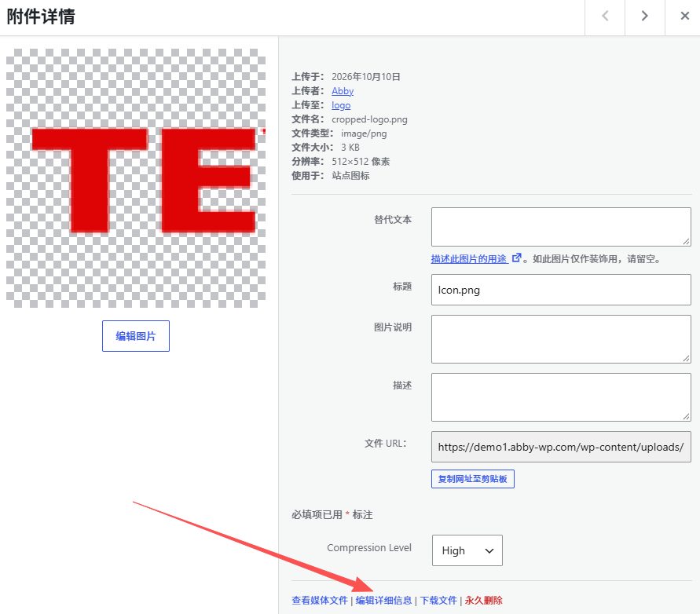Go to the next attachment arrow
Viewport: 700px width, 614px height.
click(x=645, y=16)
